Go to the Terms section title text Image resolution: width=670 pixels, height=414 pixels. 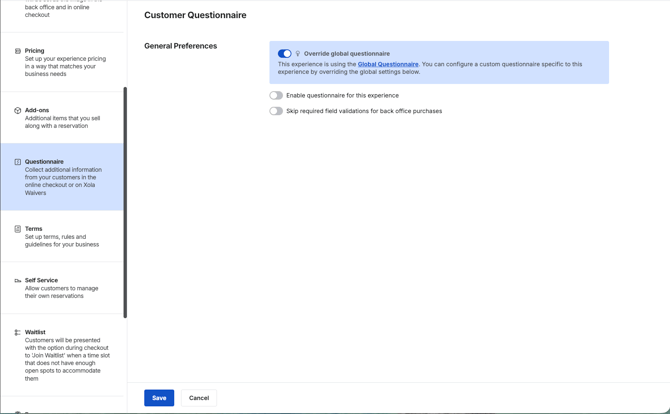click(x=33, y=229)
